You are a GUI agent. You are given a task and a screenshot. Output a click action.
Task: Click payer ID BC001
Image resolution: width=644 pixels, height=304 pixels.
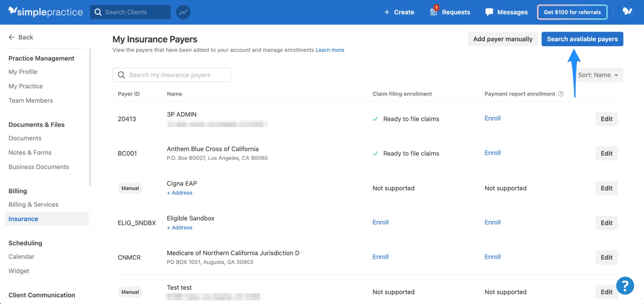127,153
